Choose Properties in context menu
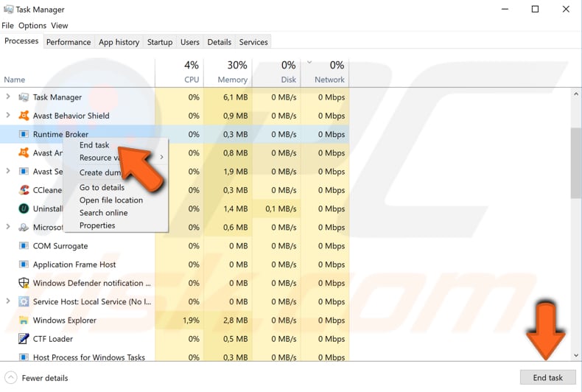 (x=97, y=225)
